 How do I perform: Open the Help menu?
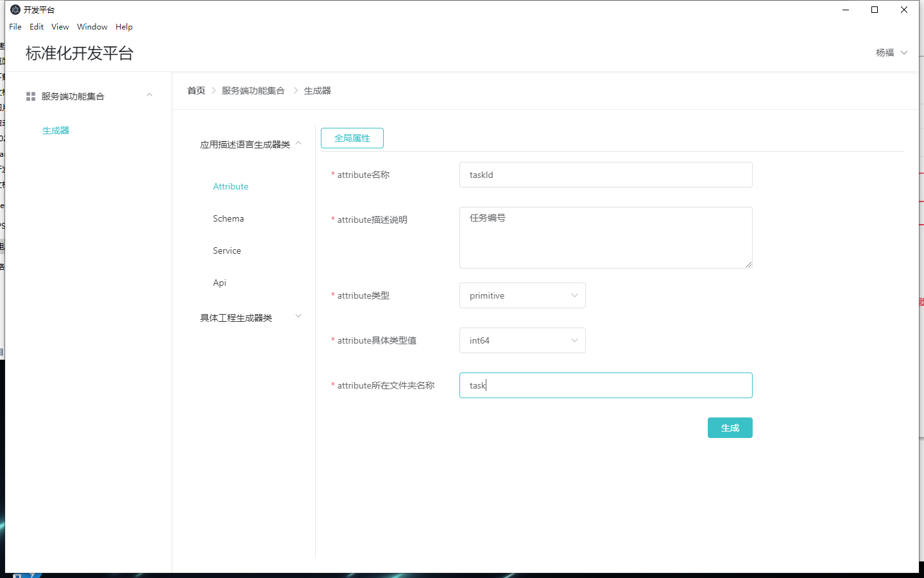coord(124,27)
